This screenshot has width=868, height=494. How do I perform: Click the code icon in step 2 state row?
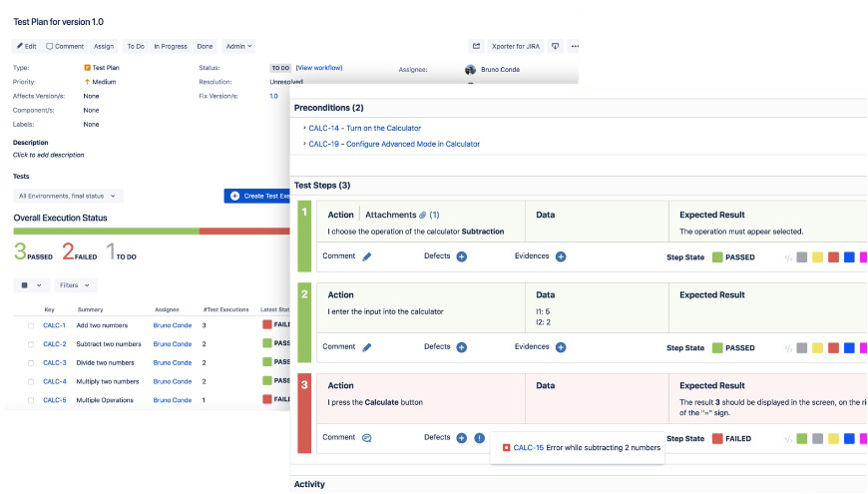(788, 348)
